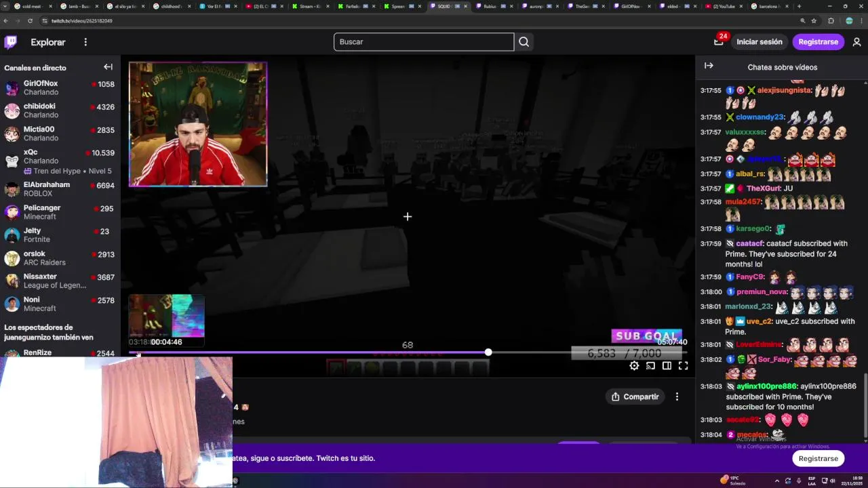Image resolution: width=868 pixels, height=488 pixels.
Task: Open the user profile icon menu
Action: pyautogui.click(x=856, y=42)
